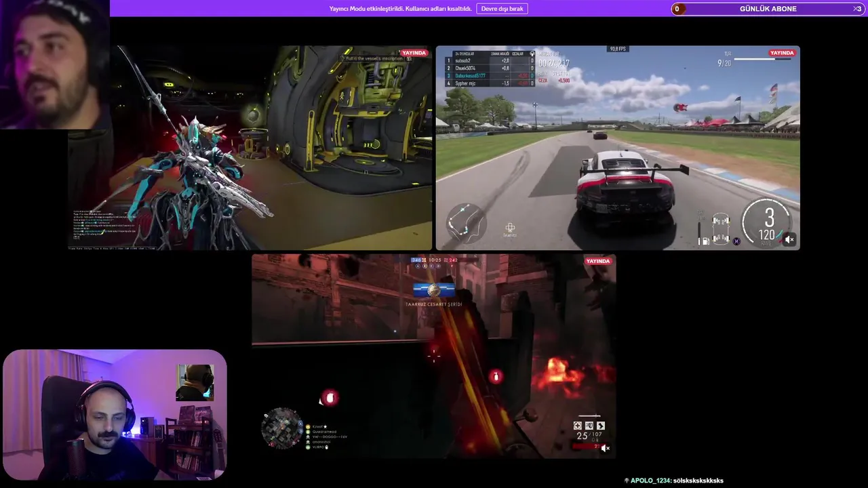Open the racing game stream thumbnail
Image resolution: width=868 pixels, height=488 pixels.
(618, 148)
